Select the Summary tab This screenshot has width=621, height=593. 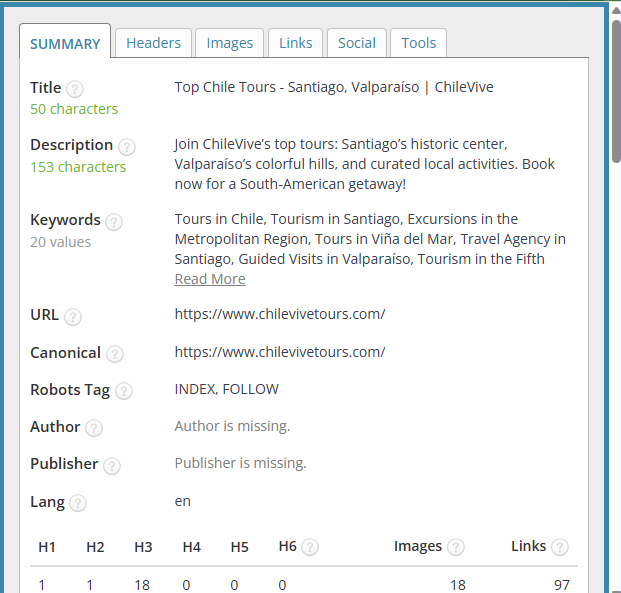pos(65,44)
